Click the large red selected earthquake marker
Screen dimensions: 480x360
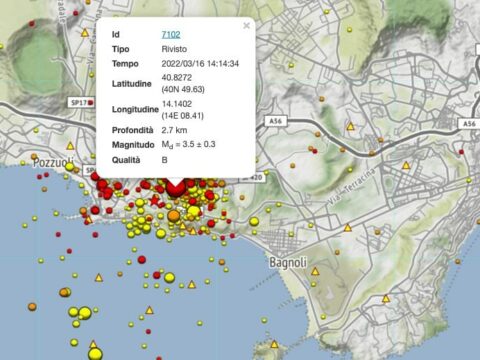(175, 189)
